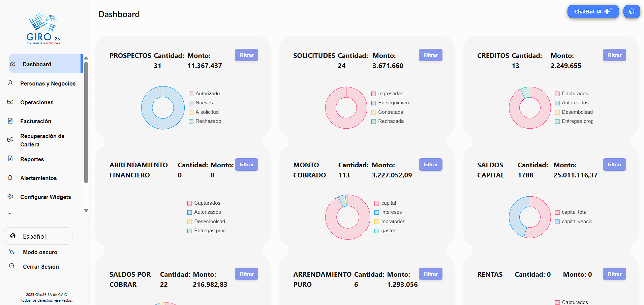Click the Giro 26 logo

point(43,27)
